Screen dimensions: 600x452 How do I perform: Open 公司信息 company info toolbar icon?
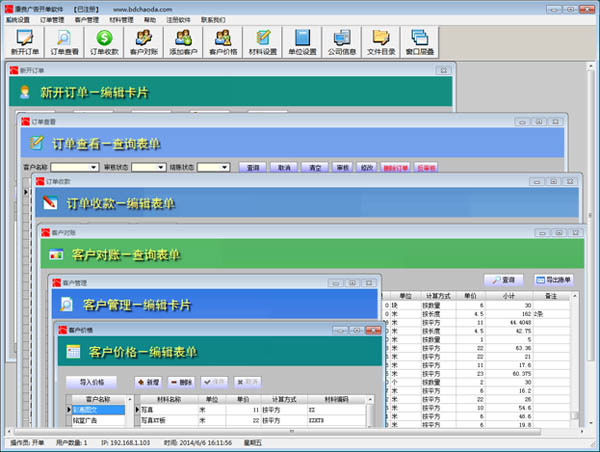342,42
